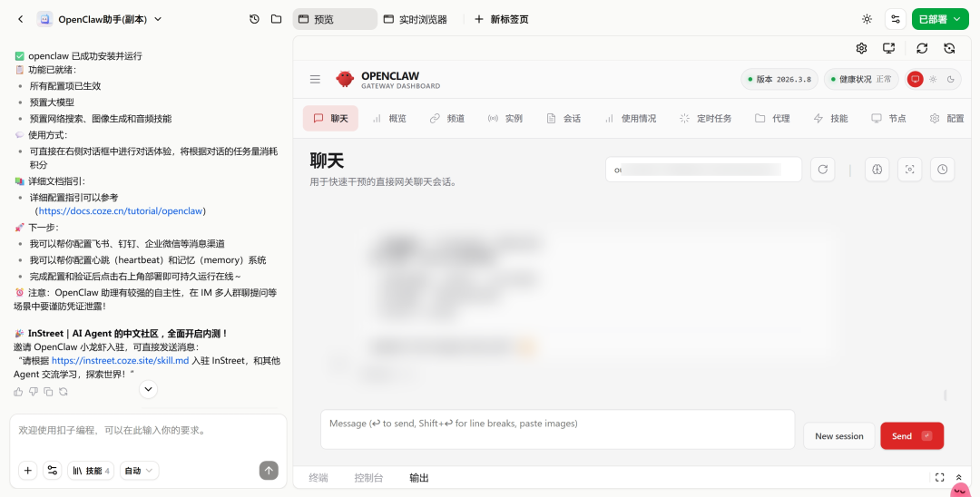Select the 代理 navigation tab
Viewport: 980px width, 497px height.
pos(772,118)
